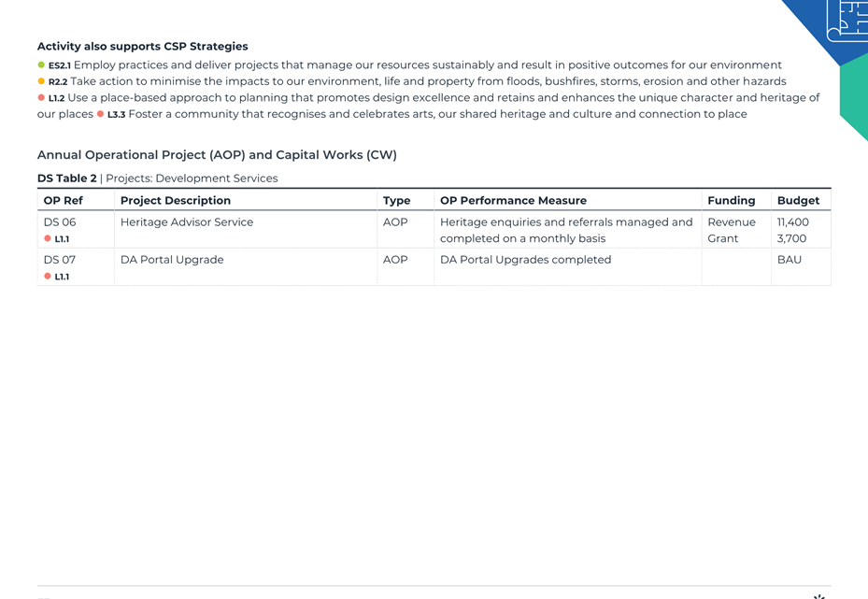Click the BAU budget cell
The height and width of the screenshot is (599, 868).
point(790,260)
